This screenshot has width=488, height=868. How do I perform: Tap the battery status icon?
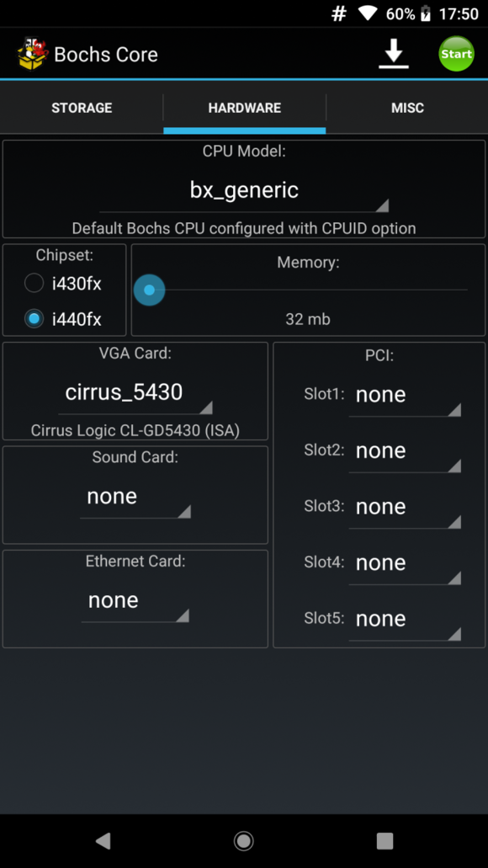[x=426, y=13]
